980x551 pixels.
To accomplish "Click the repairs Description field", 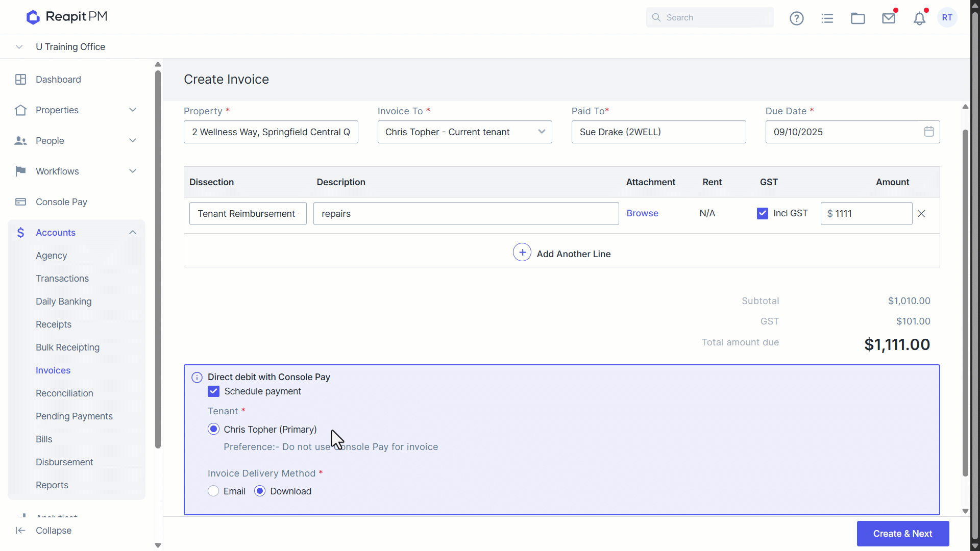I will pyautogui.click(x=466, y=214).
